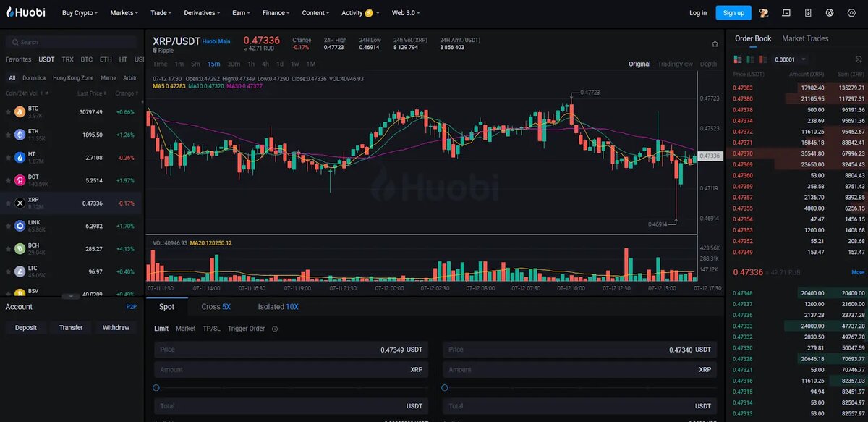The height and width of the screenshot is (422, 868).
Task: Open the Web 3.0 dropdown menu
Action: coord(406,12)
